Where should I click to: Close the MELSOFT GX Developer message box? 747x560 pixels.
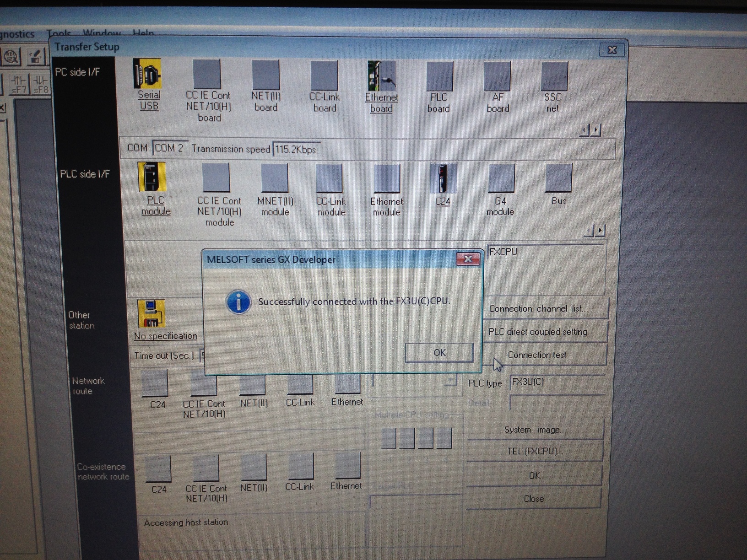[468, 259]
